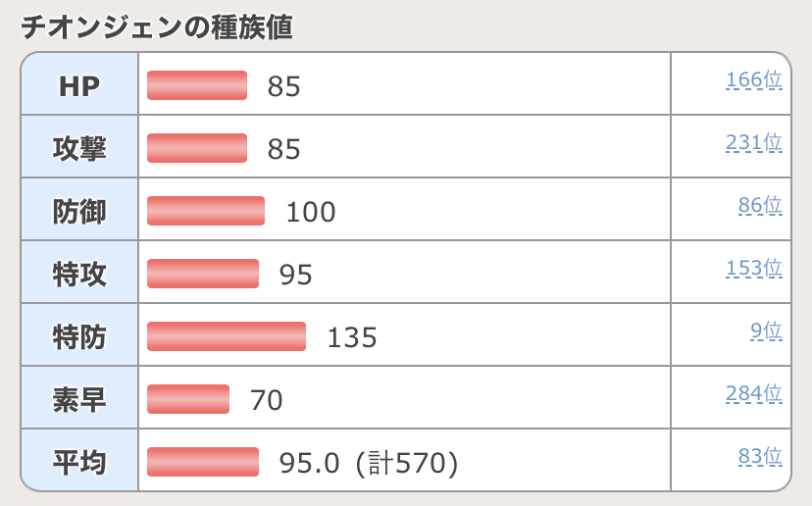Click the チオンジェンの種族値 heading
The image size is (812, 506).
[x=157, y=27]
